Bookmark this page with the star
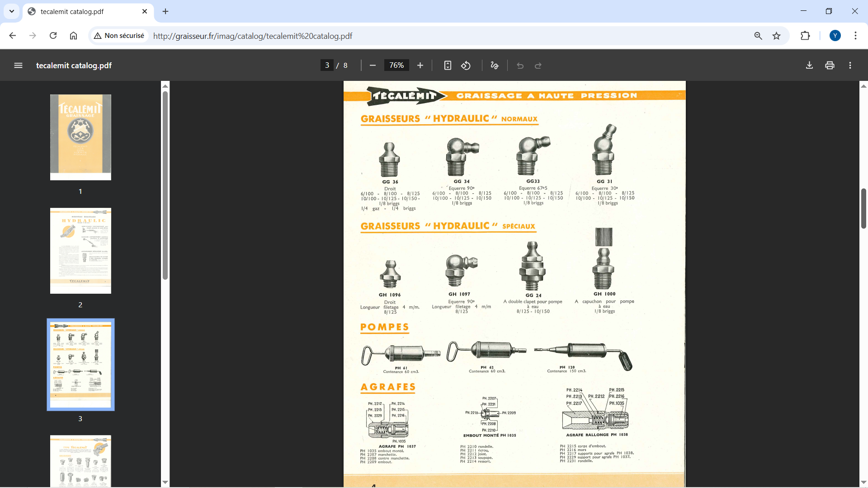This screenshot has height=488, width=868. [776, 36]
